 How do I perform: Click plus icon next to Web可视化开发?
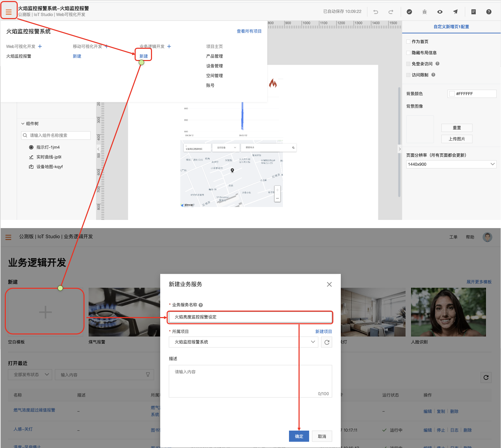(40, 46)
